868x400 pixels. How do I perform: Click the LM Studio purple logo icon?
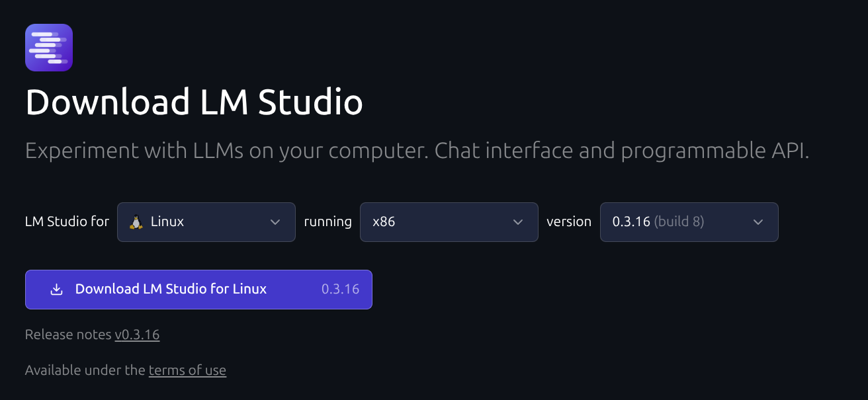point(49,47)
